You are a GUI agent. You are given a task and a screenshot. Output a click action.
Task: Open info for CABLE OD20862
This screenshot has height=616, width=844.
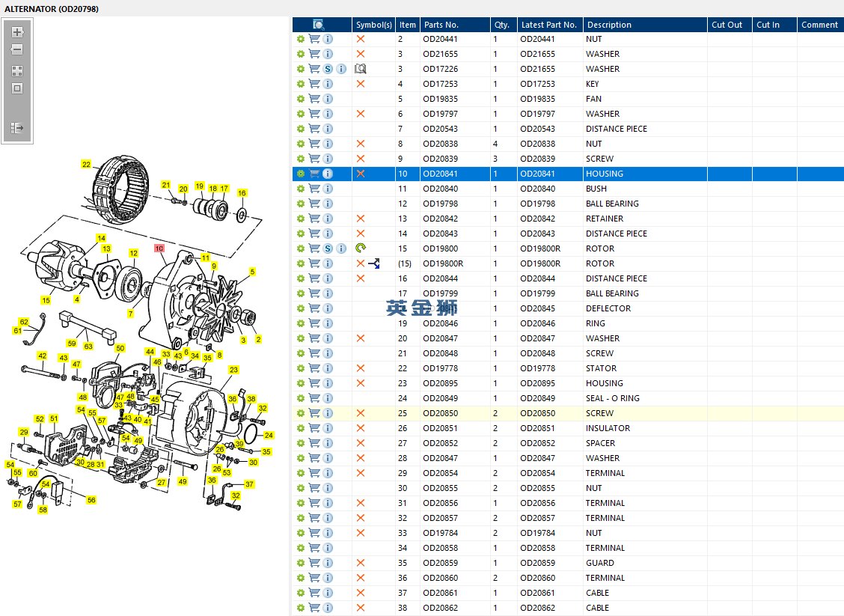328,608
